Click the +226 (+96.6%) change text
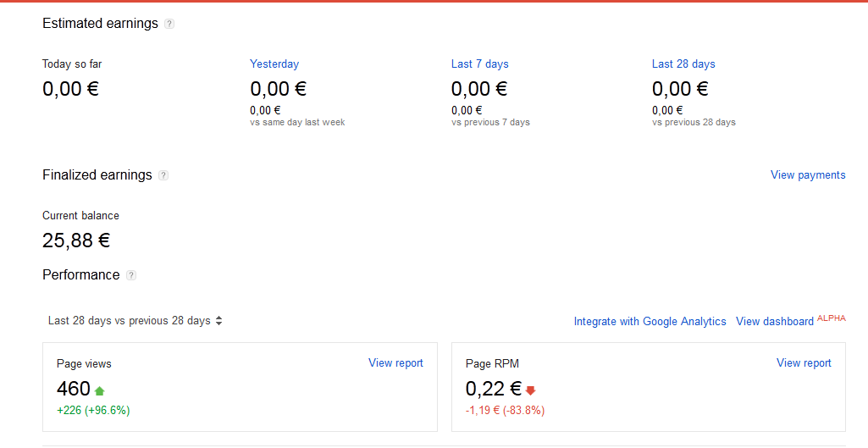Viewport: 868px width, 448px height. pyautogui.click(x=93, y=411)
